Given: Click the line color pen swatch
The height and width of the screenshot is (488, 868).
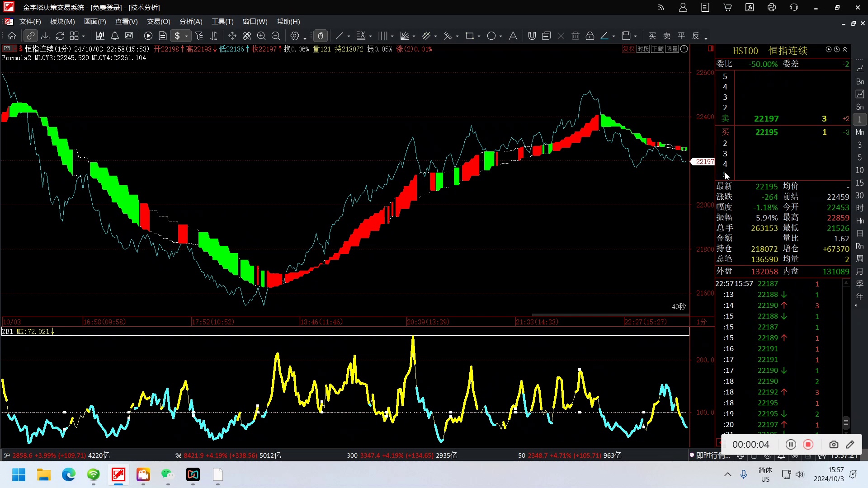Looking at the screenshot, I should [604, 36].
